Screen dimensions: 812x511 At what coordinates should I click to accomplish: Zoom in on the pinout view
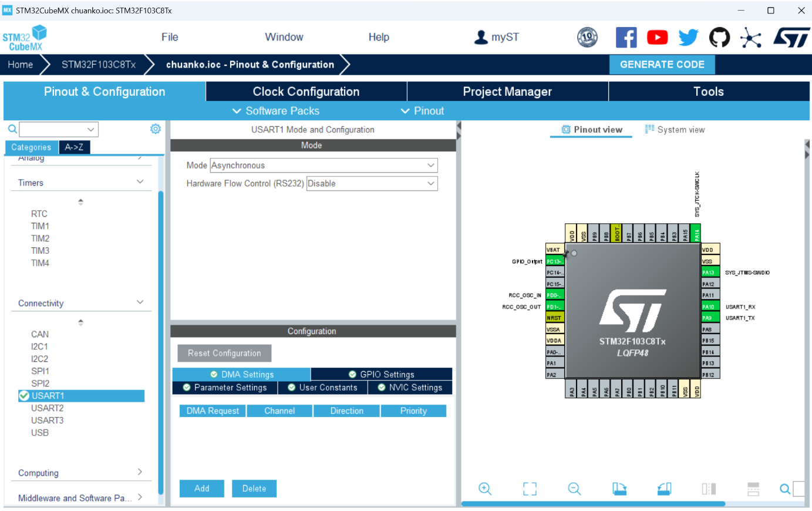click(x=485, y=489)
